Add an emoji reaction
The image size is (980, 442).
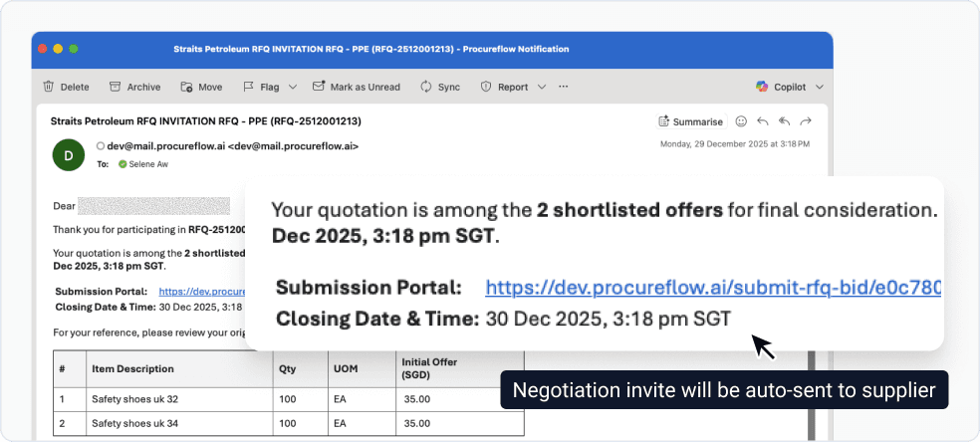tap(741, 121)
